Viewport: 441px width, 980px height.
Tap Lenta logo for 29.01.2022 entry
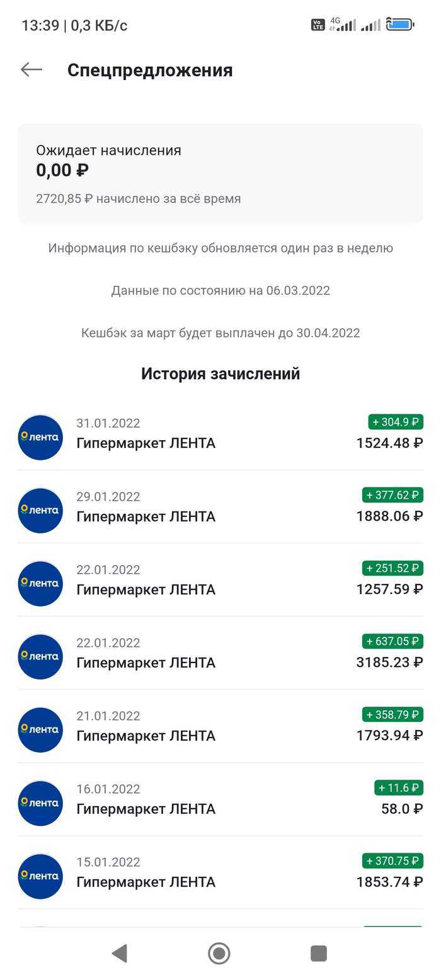pyautogui.click(x=40, y=510)
